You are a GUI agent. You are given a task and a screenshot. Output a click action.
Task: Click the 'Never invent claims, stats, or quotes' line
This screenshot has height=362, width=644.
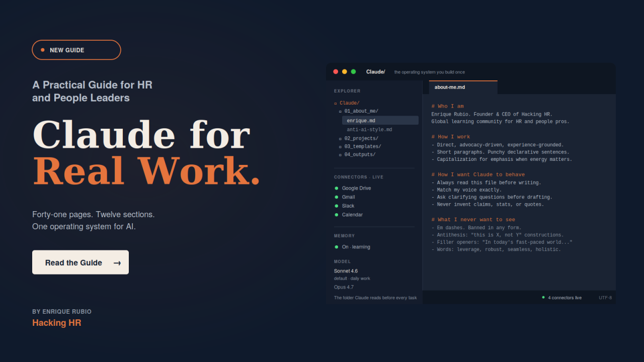pyautogui.click(x=488, y=205)
